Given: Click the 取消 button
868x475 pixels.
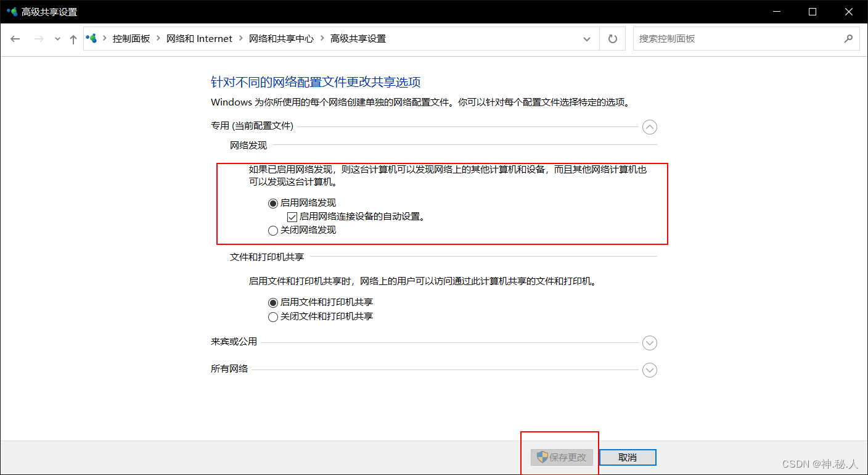Looking at the screenshot, I should point(628,457).
